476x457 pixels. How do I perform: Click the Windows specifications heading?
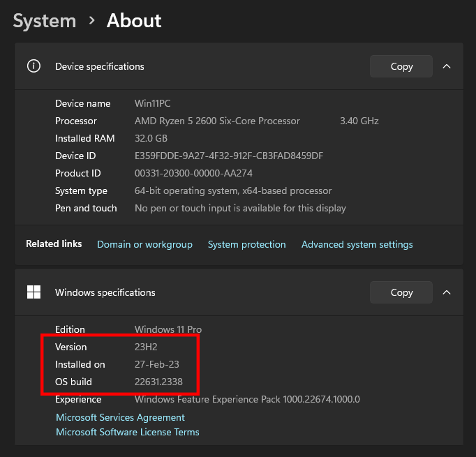click(x=105, y=292)
